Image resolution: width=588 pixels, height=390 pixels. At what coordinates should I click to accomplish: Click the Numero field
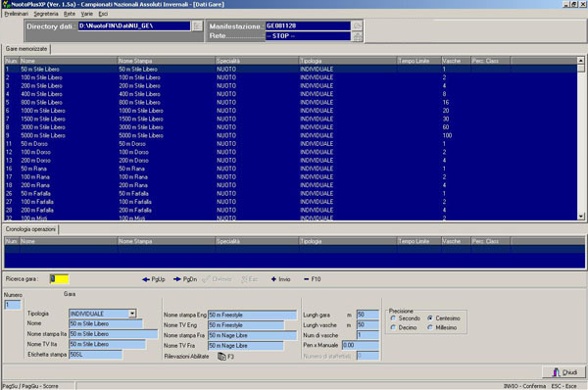pos(13,305)
